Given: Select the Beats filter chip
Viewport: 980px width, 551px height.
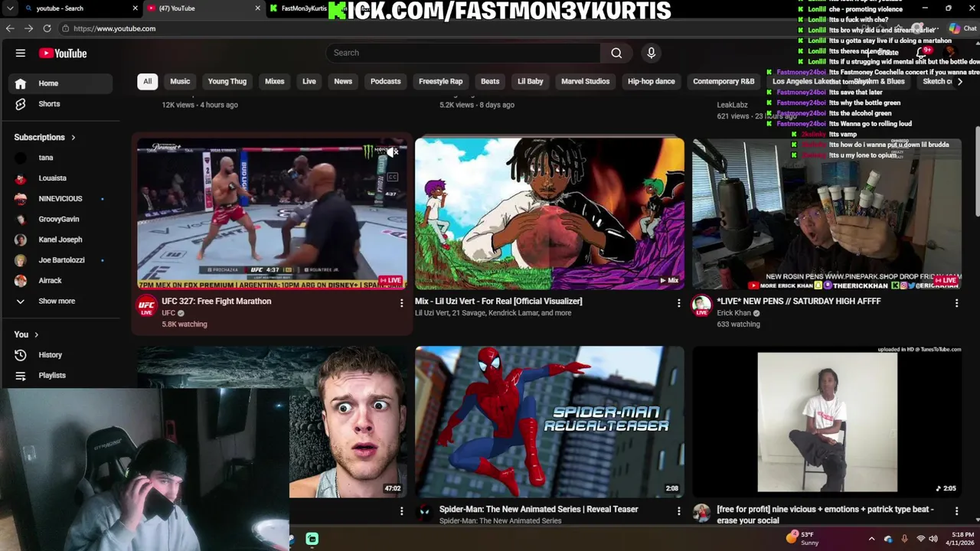Looking at the screenshot, I should coord(490,81).
